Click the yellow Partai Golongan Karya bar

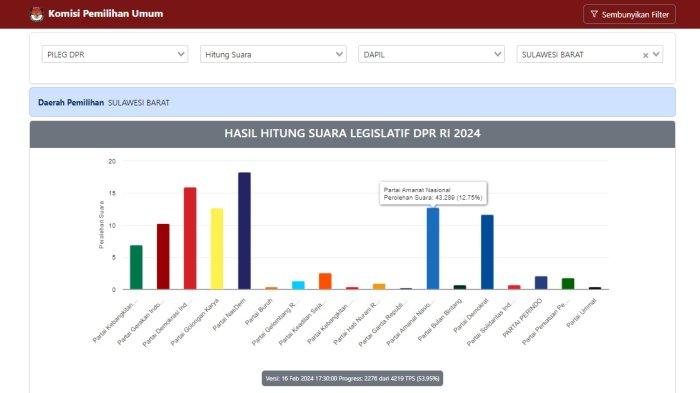tap(217, 249)
